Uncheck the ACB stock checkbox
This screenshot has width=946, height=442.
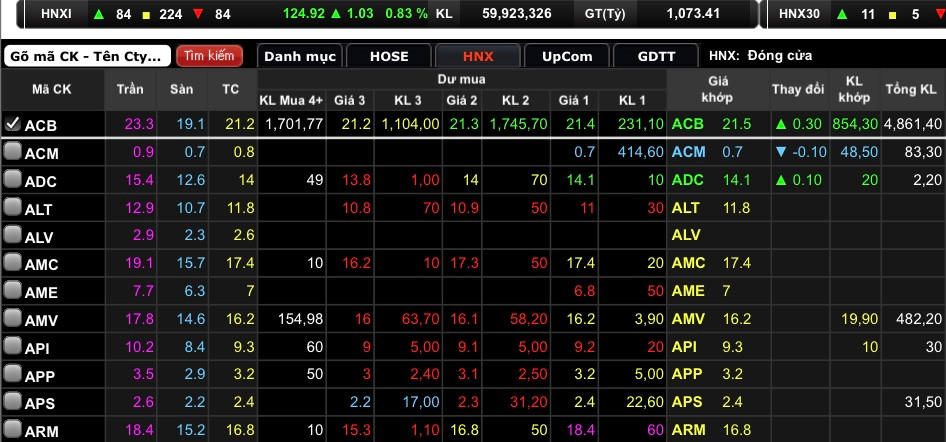click(12, 124)
